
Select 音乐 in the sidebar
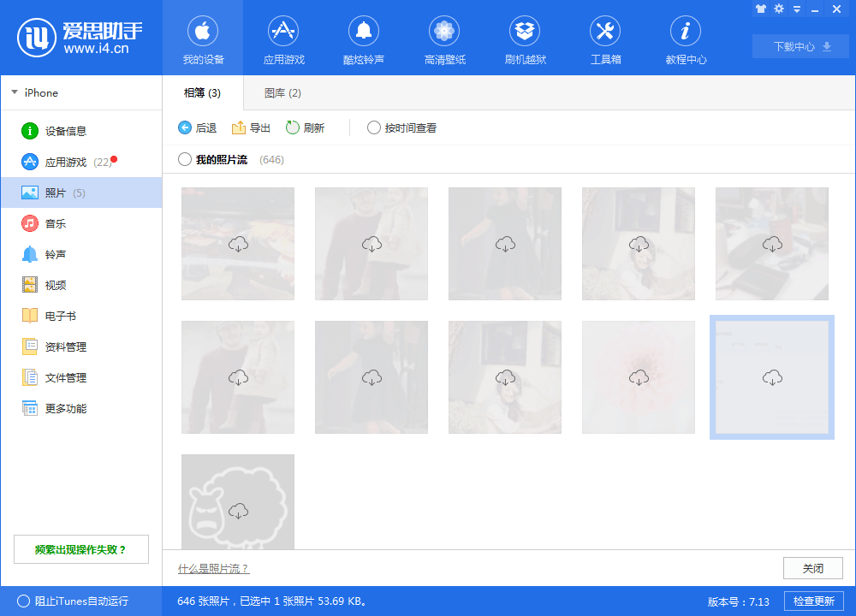click(82, 223)
